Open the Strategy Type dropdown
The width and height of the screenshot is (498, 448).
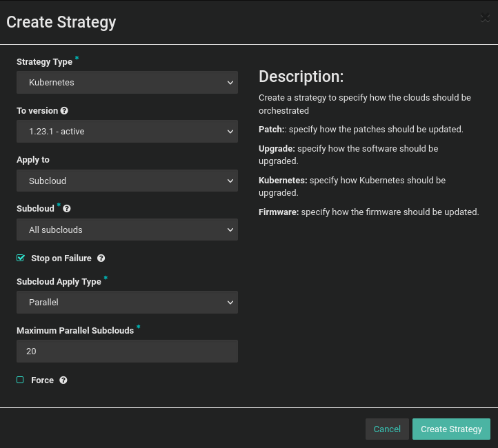coord(127,83)
